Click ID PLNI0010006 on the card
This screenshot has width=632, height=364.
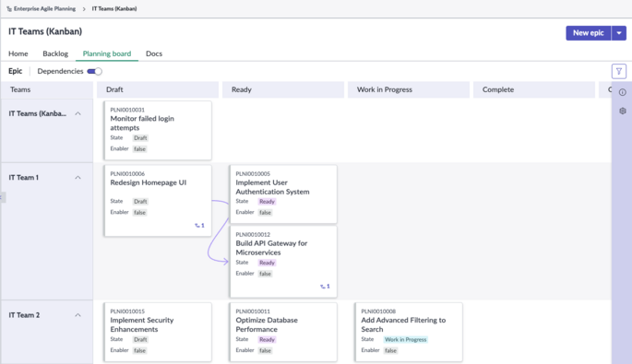pyautogui.click(x=127, y=173)
